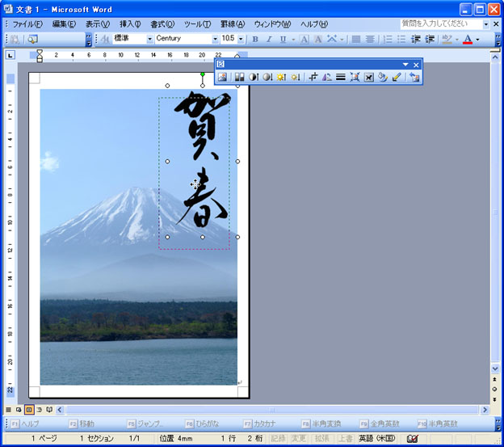Toggle Bold formatting button
The width and height of the screenshot is (504, 447).
point(255,39)
